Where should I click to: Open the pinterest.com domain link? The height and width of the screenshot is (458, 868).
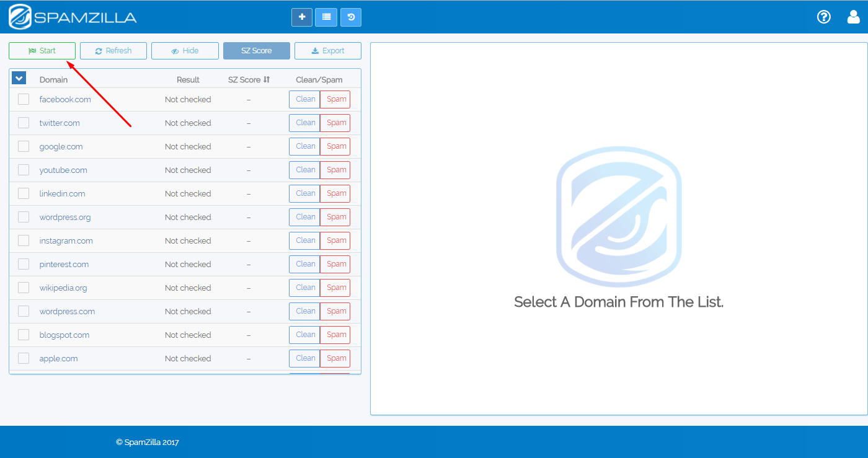tap(64, 264)
